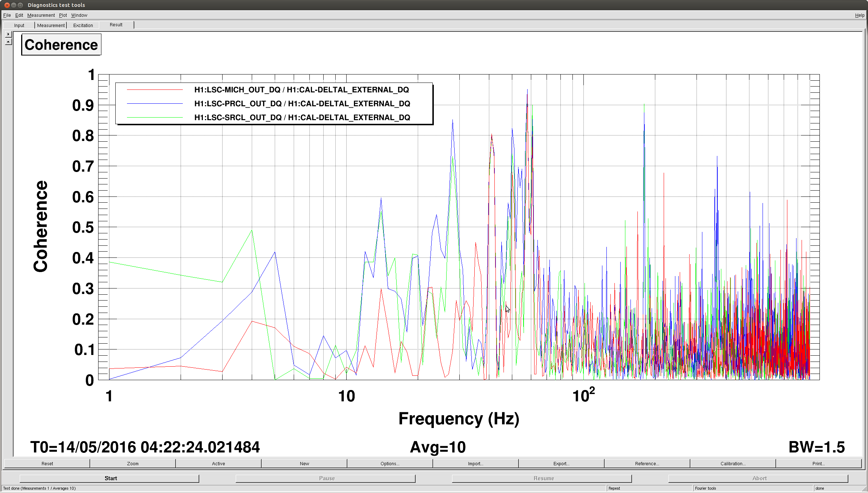Click the BW=1.5 text
This screenshot has width=868, height=493.
pyautogui.click(x=817, y=447)
